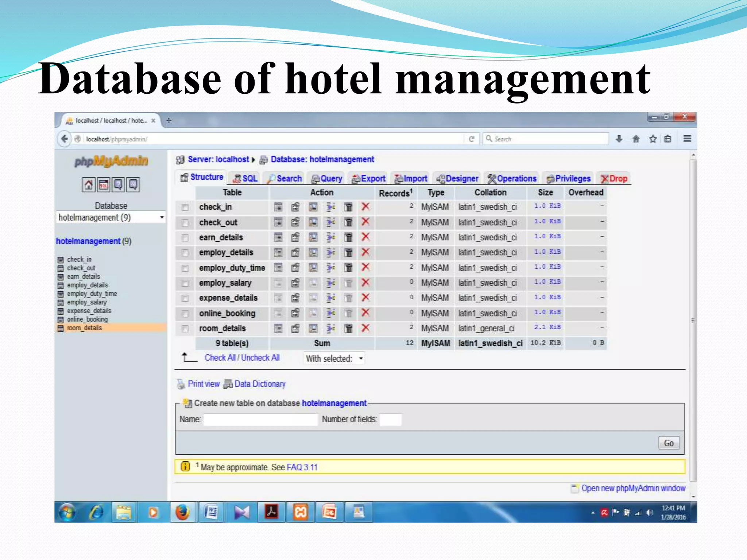Image resolution: width=747 pixels, height=560 pixels.
Task: Open structure icon for employ_salary row
Action: click(295, 283)
